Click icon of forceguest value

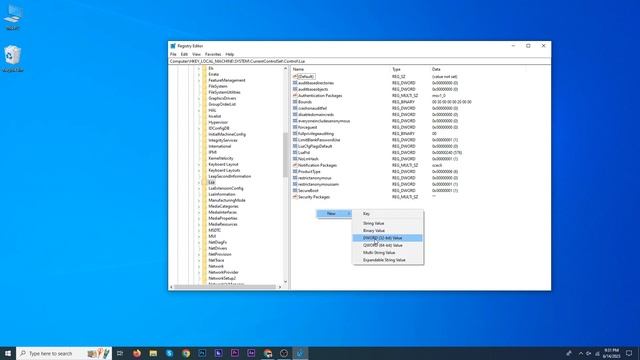click(x=295, y=127)
